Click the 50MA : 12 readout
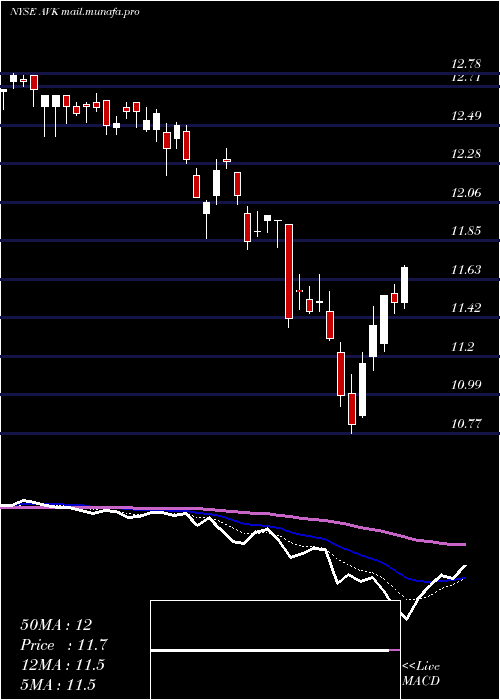Screen dimensions: 500x700 coord(56,625)
